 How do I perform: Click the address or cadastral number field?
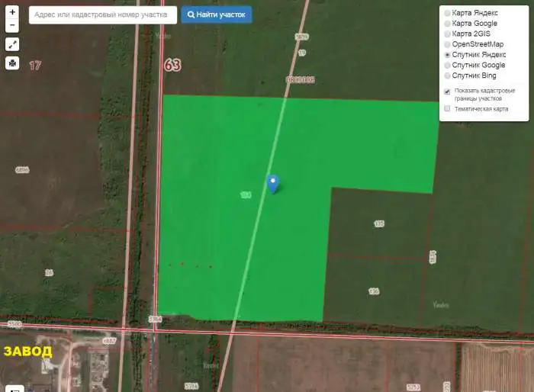point(103,15)
